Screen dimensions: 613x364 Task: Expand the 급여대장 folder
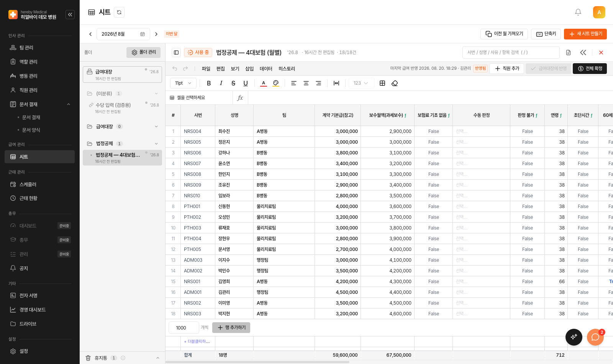pyautogui.click(x=156, y=126)
